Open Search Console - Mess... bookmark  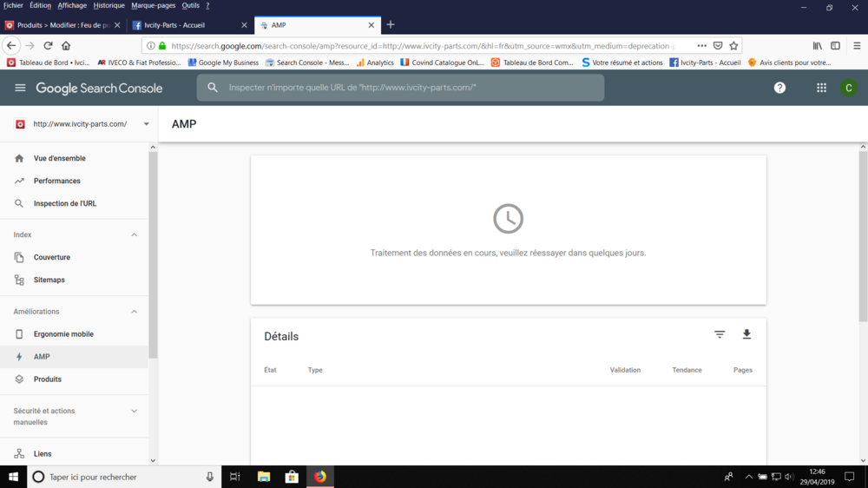307,63
